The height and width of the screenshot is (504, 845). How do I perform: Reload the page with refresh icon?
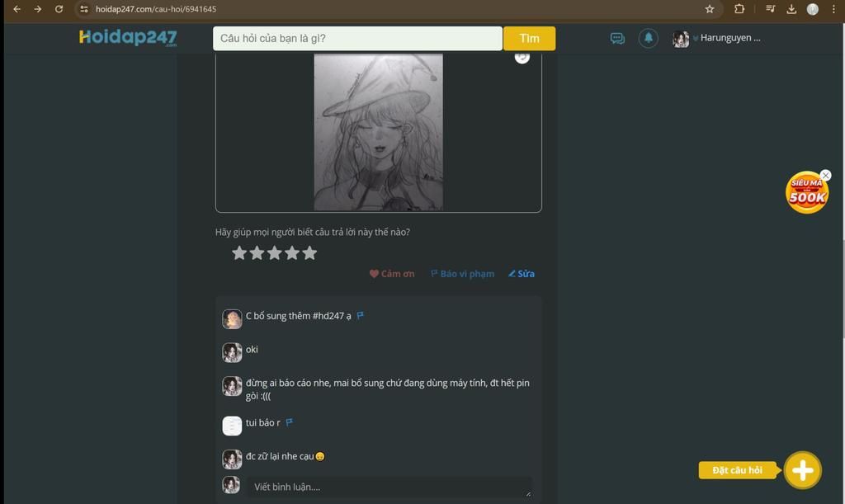(x=59, y=9)
